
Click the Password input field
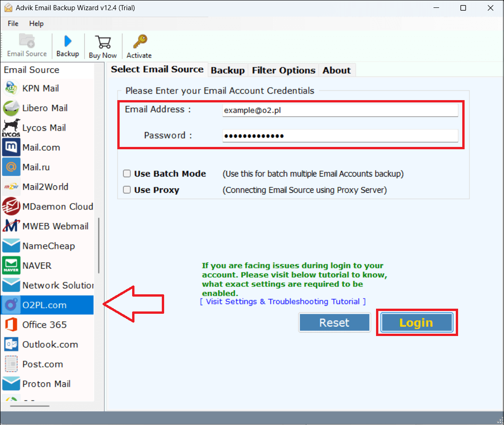click(x=340, y=136)
